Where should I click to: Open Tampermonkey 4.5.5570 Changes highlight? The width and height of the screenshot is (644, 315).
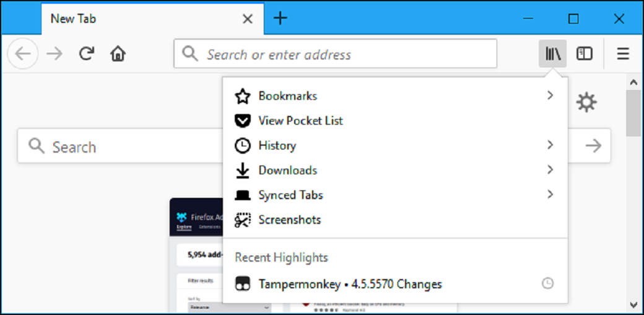click(395, 284)
